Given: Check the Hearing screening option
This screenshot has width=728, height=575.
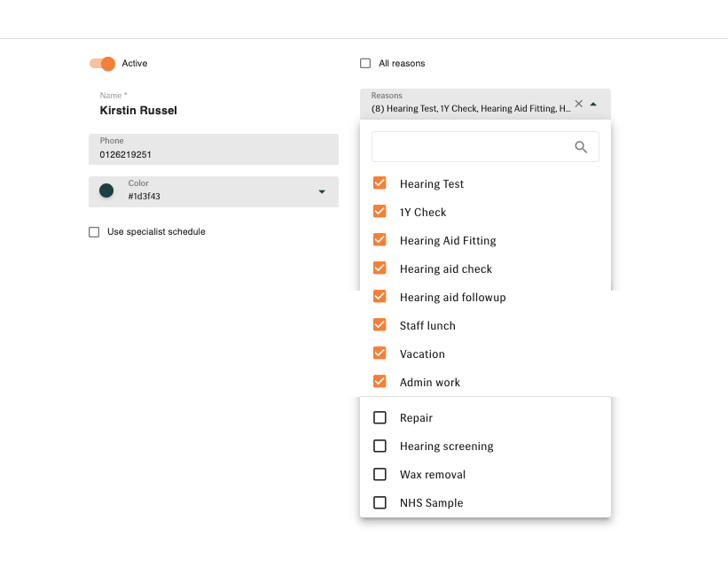Looking at the screenshot, I should (x=380, y=446).
